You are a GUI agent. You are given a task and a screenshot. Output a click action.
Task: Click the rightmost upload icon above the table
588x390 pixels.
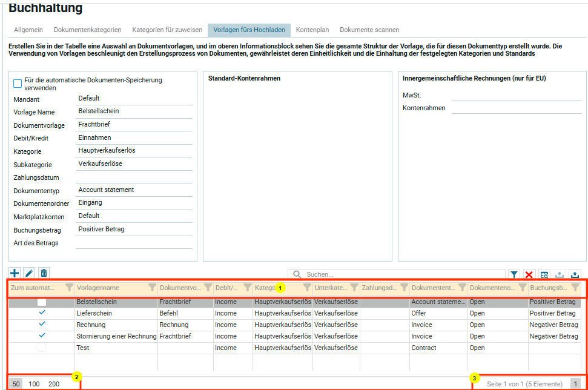tap(575, 274)
